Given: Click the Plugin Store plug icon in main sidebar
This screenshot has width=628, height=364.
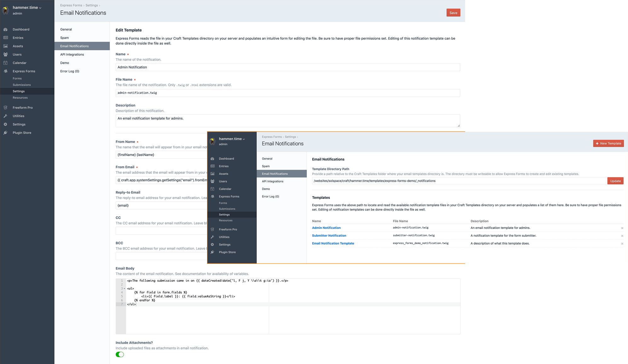Looking at the screenshot, I should pyautogui.click(x=5, y=133).
